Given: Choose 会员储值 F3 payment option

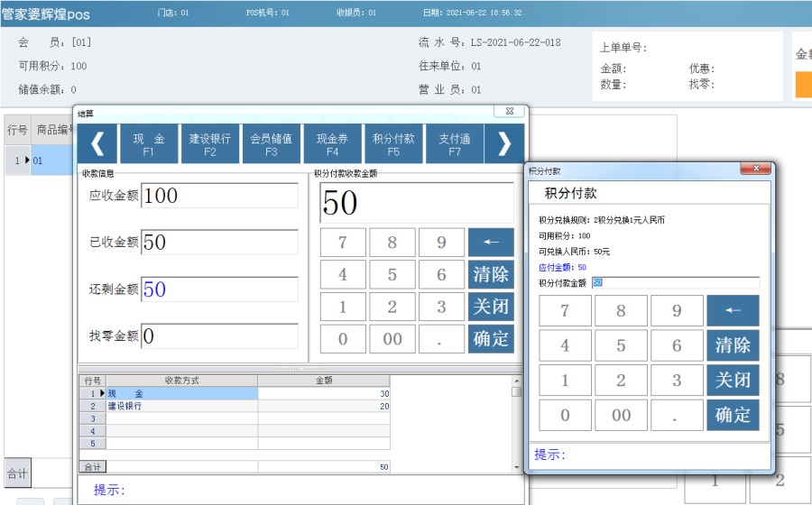Looking at the screenshot, I should point(271,144).
